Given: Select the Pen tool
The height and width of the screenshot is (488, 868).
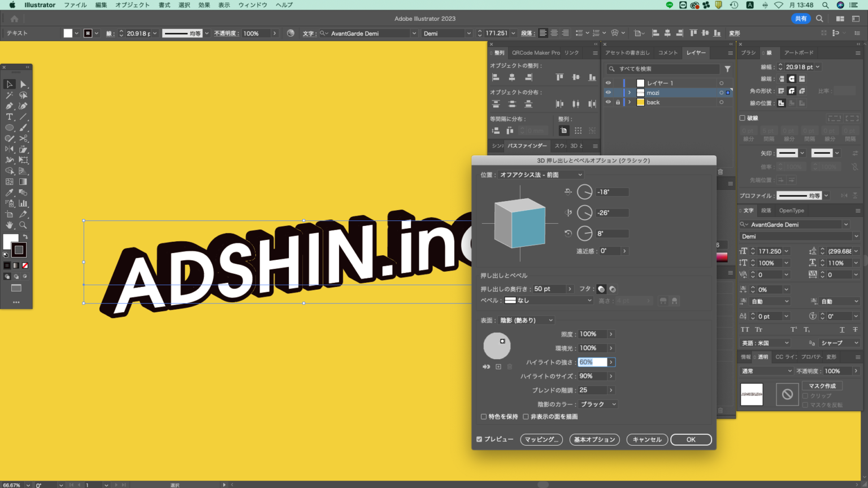Looking at the screenshot, I should pos(10,106).
